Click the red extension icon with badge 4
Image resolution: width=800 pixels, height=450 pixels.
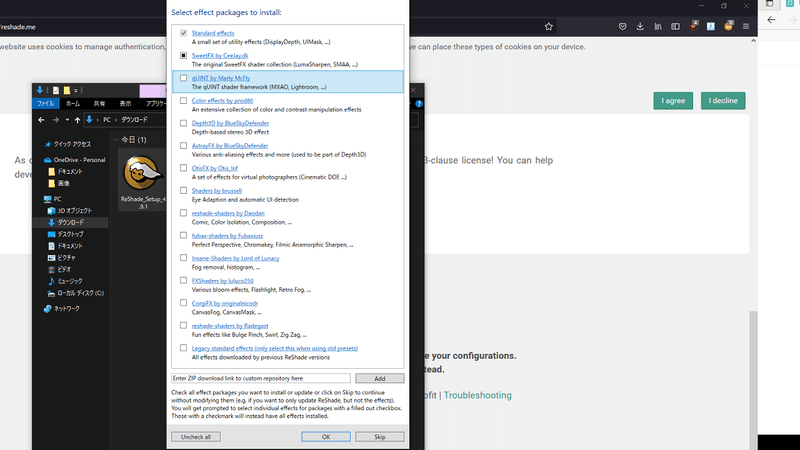(693, 26)
